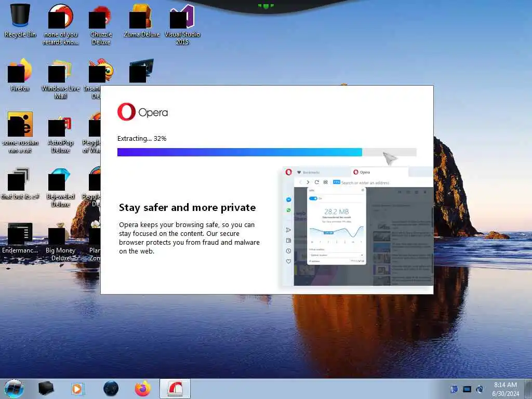Click the 'Extracting... 32%' status text

142,138
